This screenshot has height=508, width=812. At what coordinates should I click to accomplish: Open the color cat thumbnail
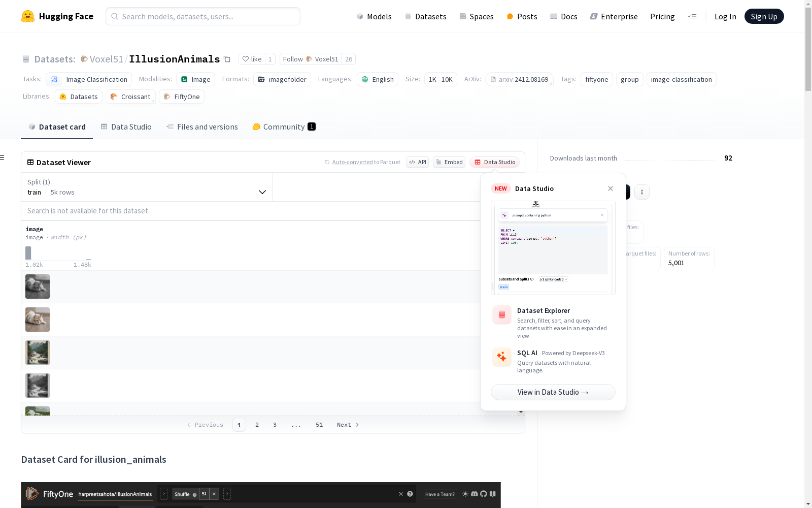[38, 320]
